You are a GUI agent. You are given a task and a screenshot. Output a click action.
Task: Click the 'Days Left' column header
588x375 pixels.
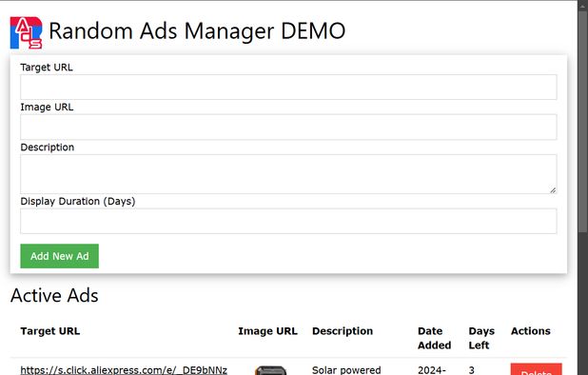tap(481, 338)
